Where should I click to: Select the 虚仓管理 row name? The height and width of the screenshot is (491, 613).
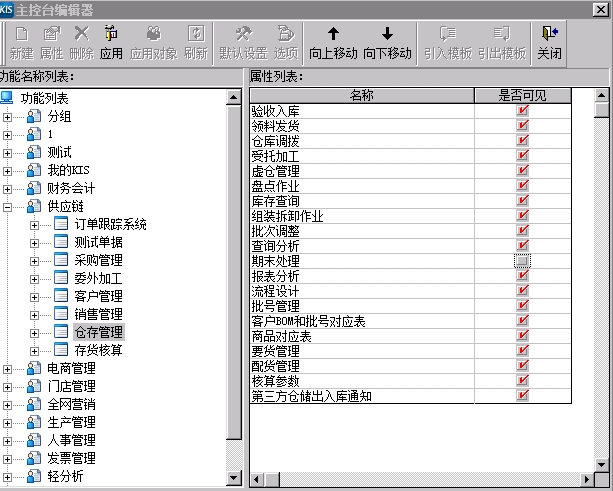pos(276,171)
